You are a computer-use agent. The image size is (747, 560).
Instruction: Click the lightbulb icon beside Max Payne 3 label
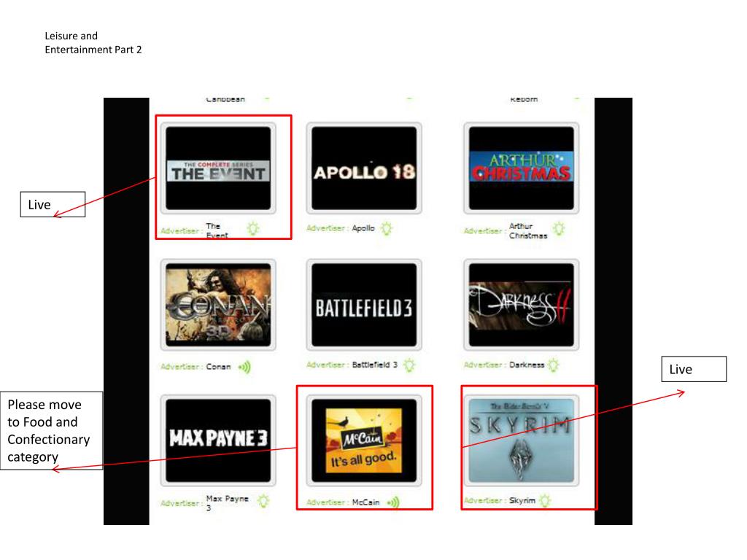263,501
